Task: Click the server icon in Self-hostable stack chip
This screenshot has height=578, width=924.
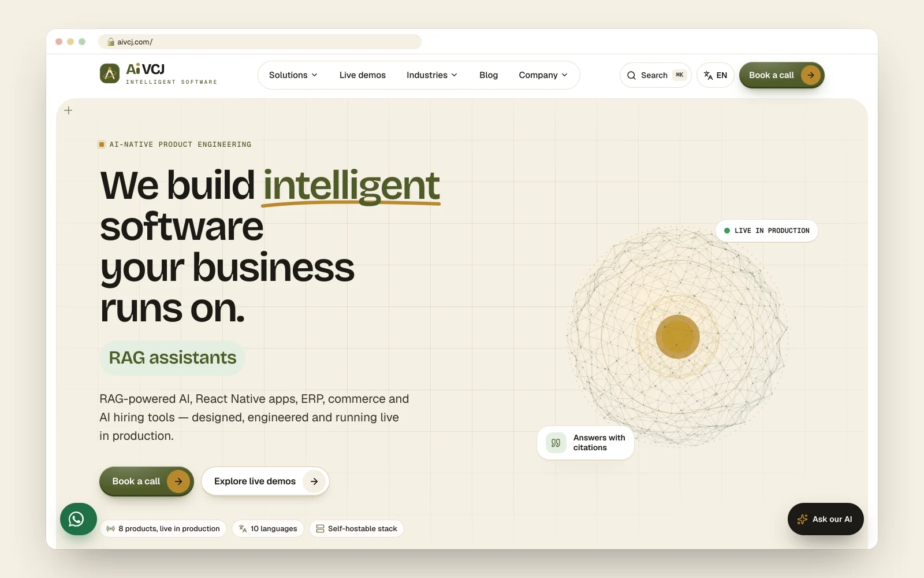Action: [320, 529]
